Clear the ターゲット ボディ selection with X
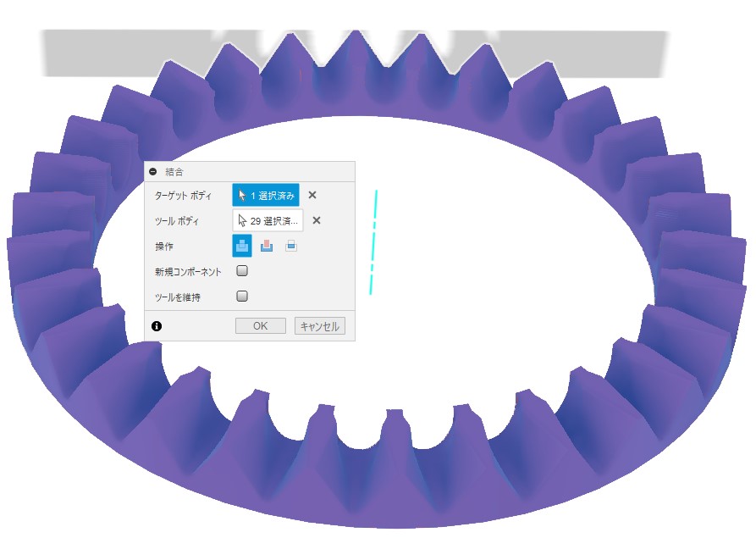This screenshot has height=538, width=756. pyautogui.click(x=312, y=195)
